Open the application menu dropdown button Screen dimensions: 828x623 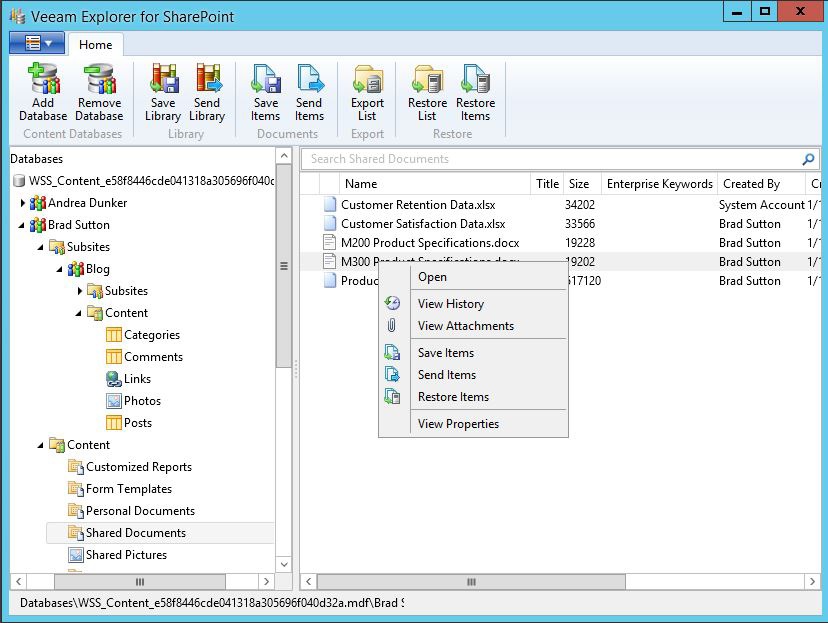(x=37, y=43)
